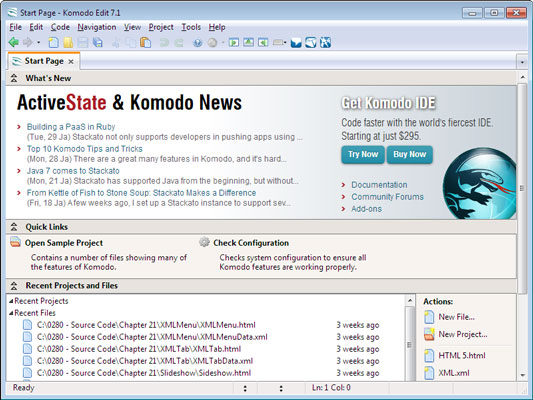
Task: Click the Forward navigation arrow
Action: tap(28, 42)
